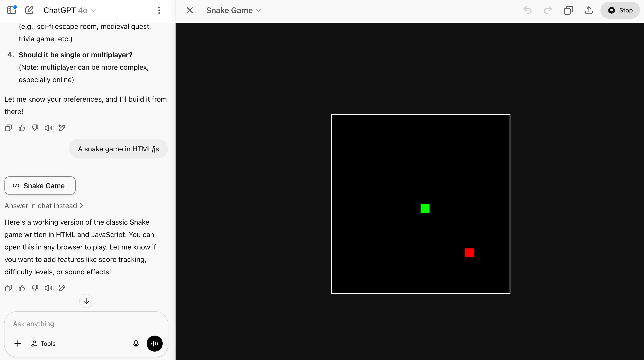Toggle the sidebar panel icon
The image size is (644, 360).
point(12,10)
